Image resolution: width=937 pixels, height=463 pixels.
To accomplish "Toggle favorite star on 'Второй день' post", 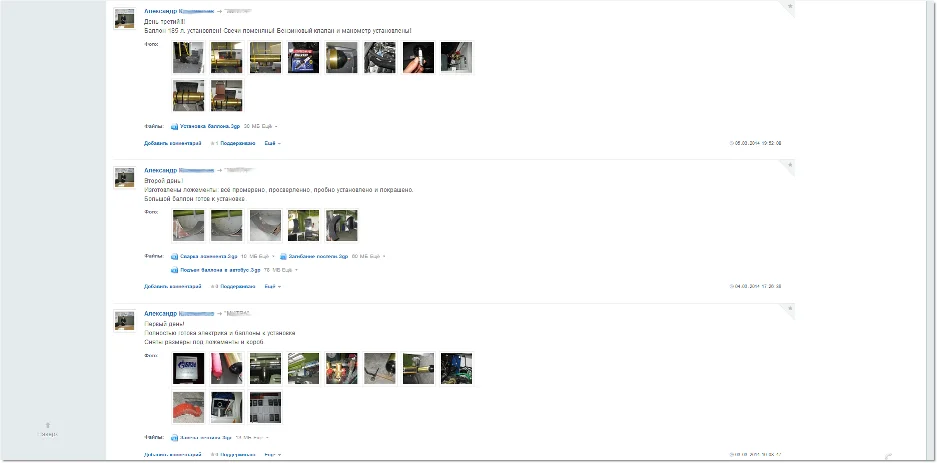I will coord(790,164).
